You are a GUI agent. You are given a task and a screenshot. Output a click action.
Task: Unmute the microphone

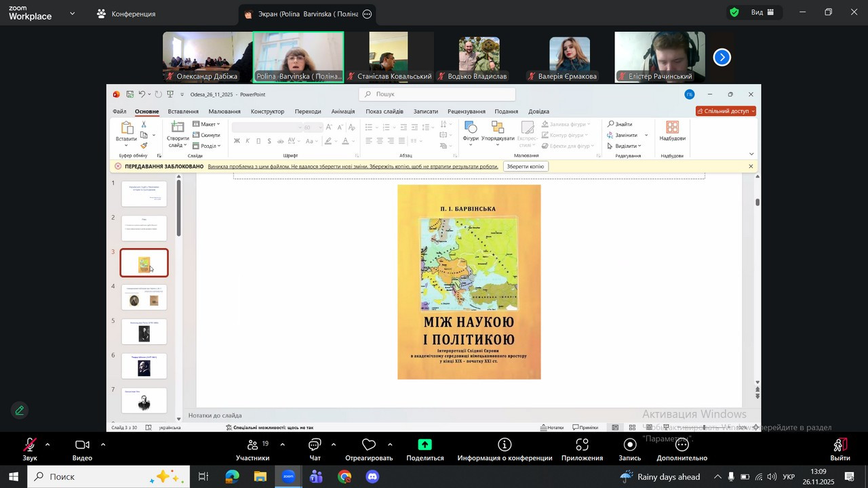click(x=30, y=445)
